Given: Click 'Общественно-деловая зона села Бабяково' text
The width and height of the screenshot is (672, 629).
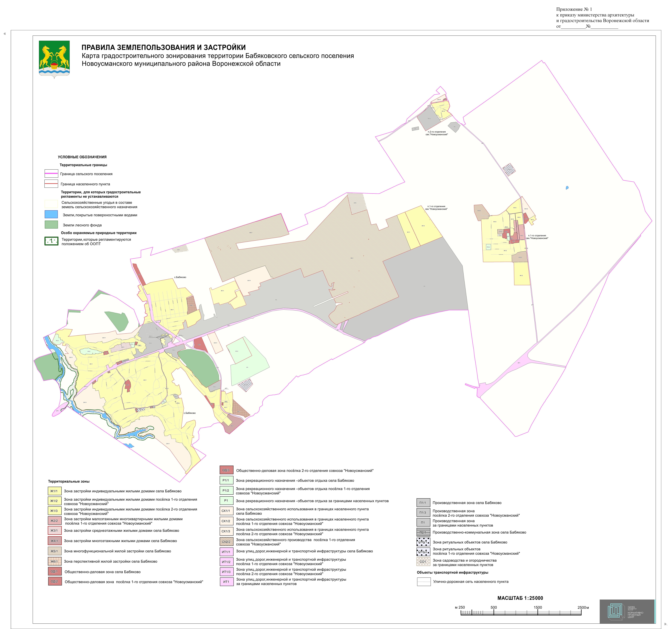Looking at the screenshot, I should 102,572.
